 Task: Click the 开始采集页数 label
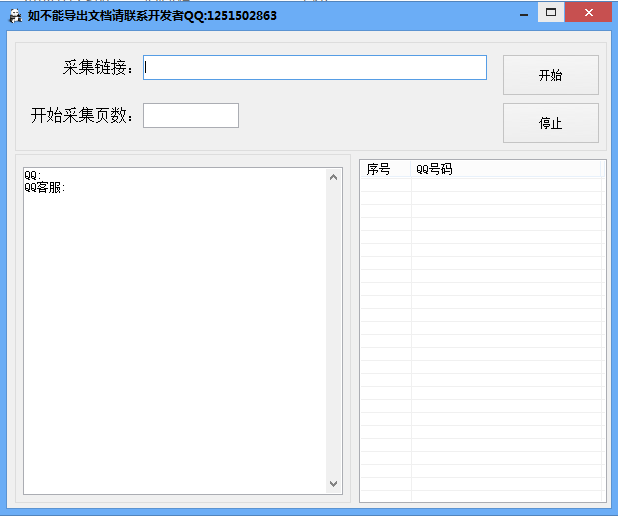click(x=82, y=115)
